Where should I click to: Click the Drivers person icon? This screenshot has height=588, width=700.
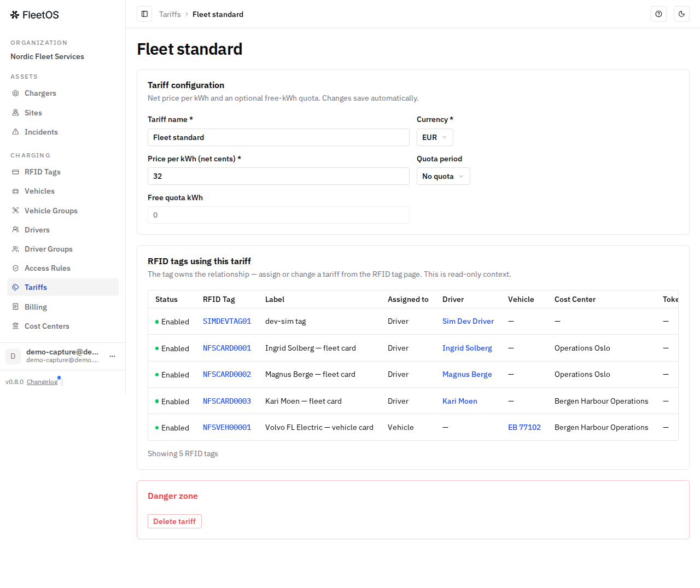click(x=16, y=230)
